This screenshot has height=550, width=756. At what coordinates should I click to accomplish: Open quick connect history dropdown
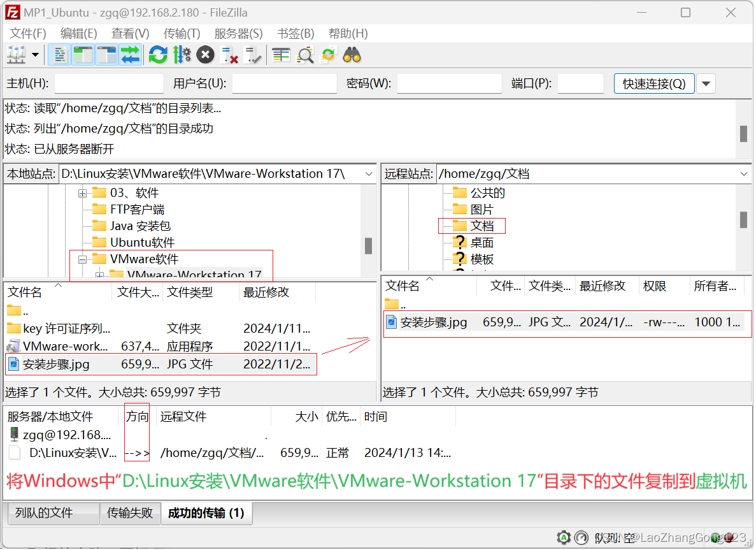(x=706, y=83)
